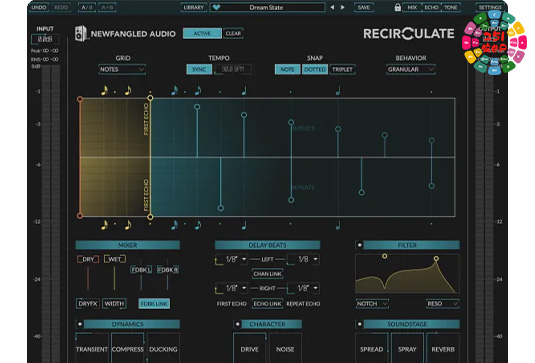The width and height of the screenshot is (535, 363).
Task: Open the NOTCH filter type dropdown
Action: pos(372,304)
